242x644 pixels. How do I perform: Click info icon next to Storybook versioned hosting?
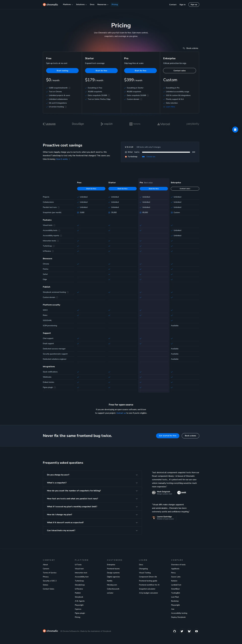pos(68,292)
